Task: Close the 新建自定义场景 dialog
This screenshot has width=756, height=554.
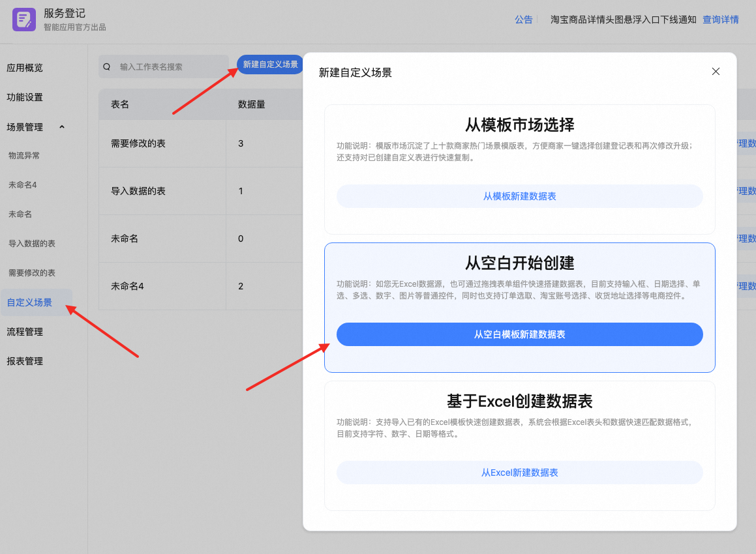Action: tap(716, 72)
